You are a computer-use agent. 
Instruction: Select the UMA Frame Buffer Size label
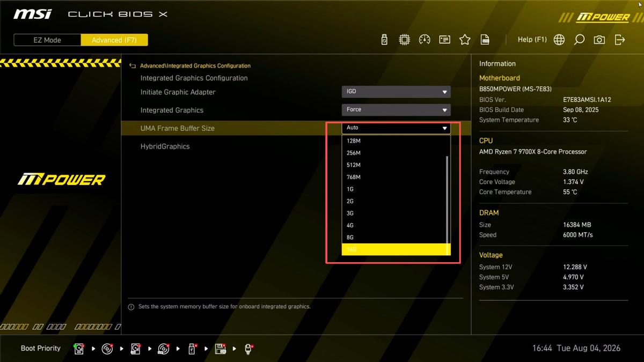click(177, 128)
